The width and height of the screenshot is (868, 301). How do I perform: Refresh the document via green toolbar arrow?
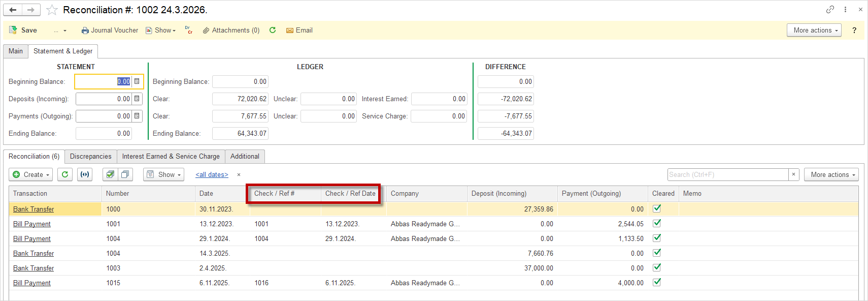[x=273, y=30]
